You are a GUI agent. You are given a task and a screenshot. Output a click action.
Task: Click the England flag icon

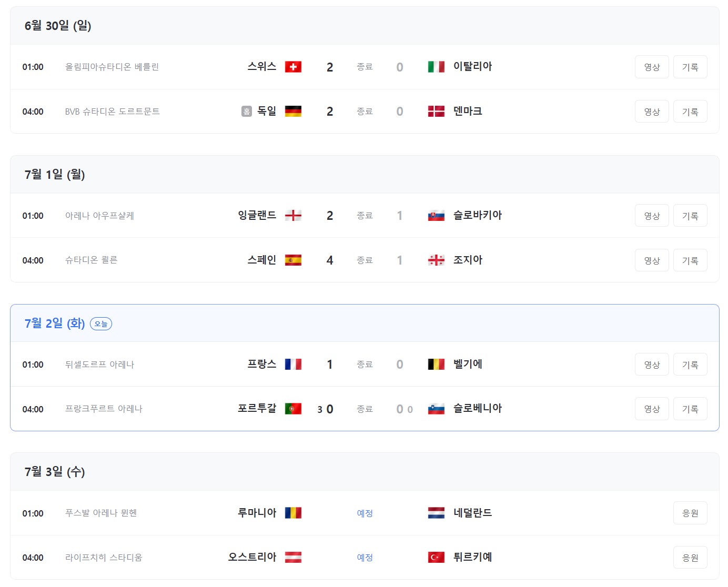click(294, 215)
